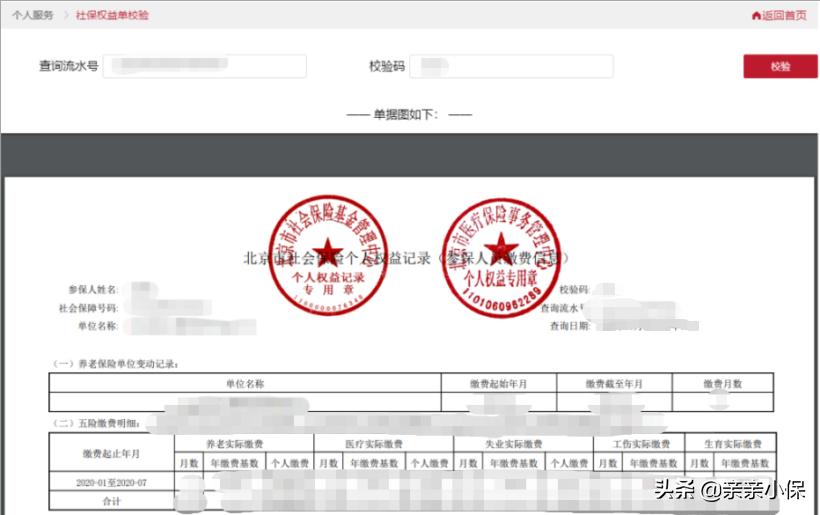Click the 社会保障号码 label
Viewport: 820px width, 515px height.
[x=88, y=308]
